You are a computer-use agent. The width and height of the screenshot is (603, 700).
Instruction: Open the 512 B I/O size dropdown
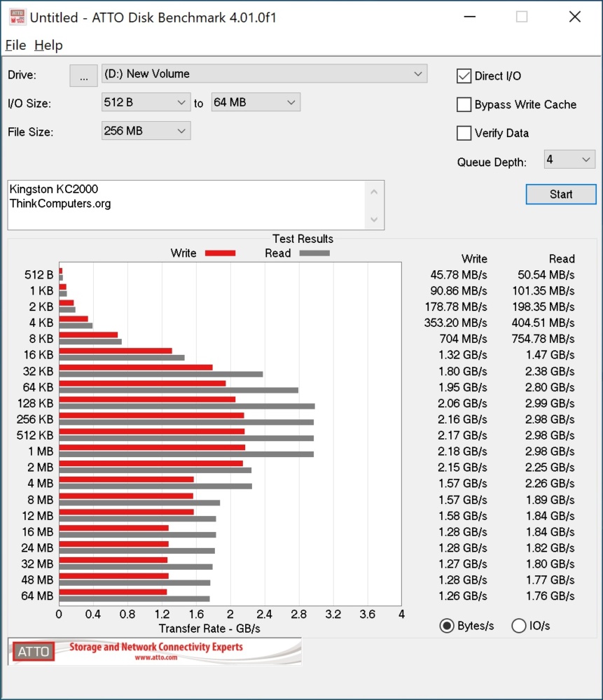(x=146, y=102)
